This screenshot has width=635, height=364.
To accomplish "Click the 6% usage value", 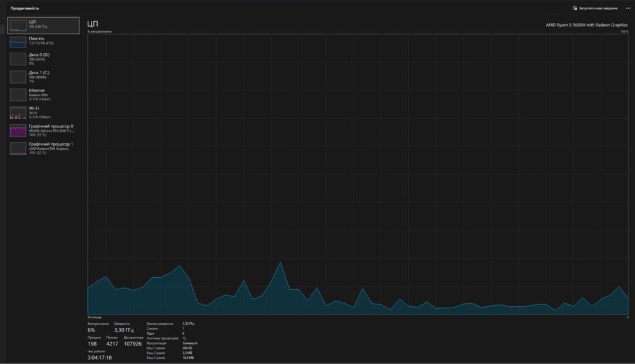I will point(91,330).
